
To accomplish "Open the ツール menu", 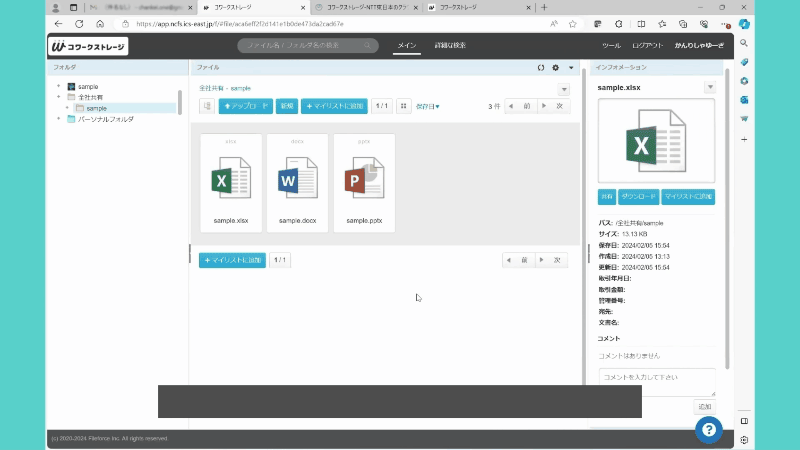I will (611, 46).
